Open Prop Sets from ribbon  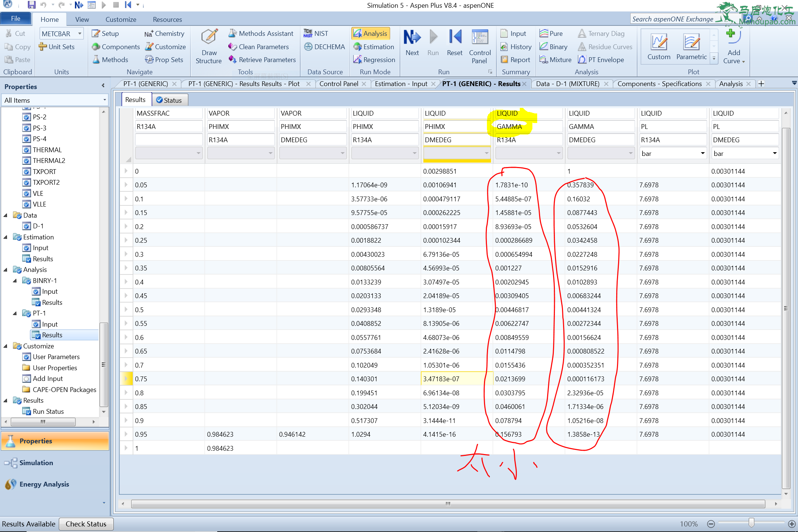click(164, 60)
